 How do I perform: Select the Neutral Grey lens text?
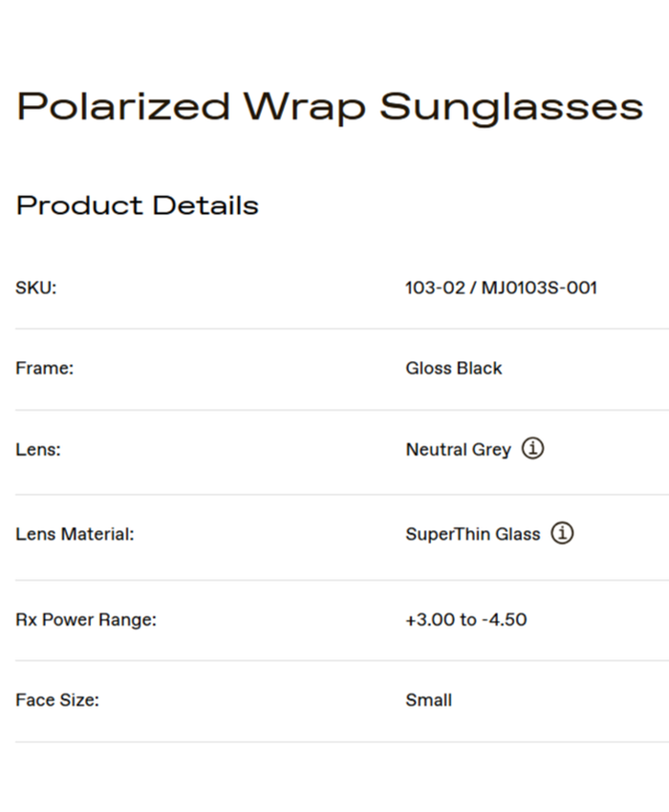coord(459,449)
